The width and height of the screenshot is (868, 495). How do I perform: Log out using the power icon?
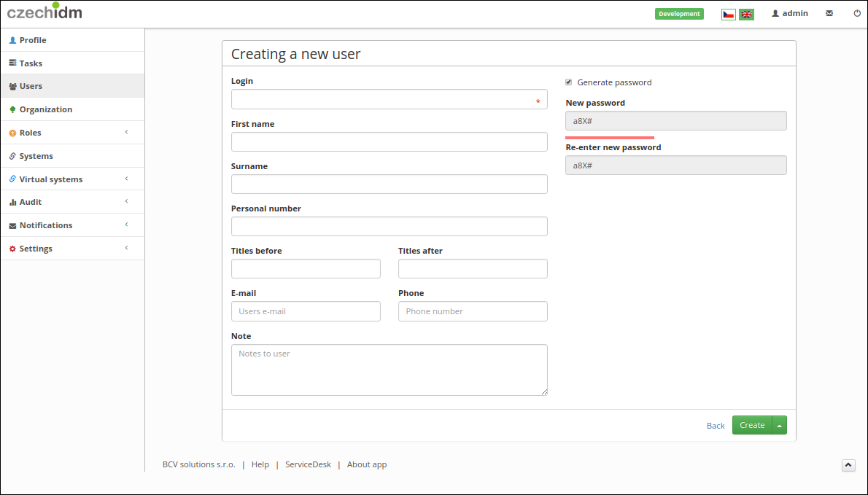click(857, 13)
